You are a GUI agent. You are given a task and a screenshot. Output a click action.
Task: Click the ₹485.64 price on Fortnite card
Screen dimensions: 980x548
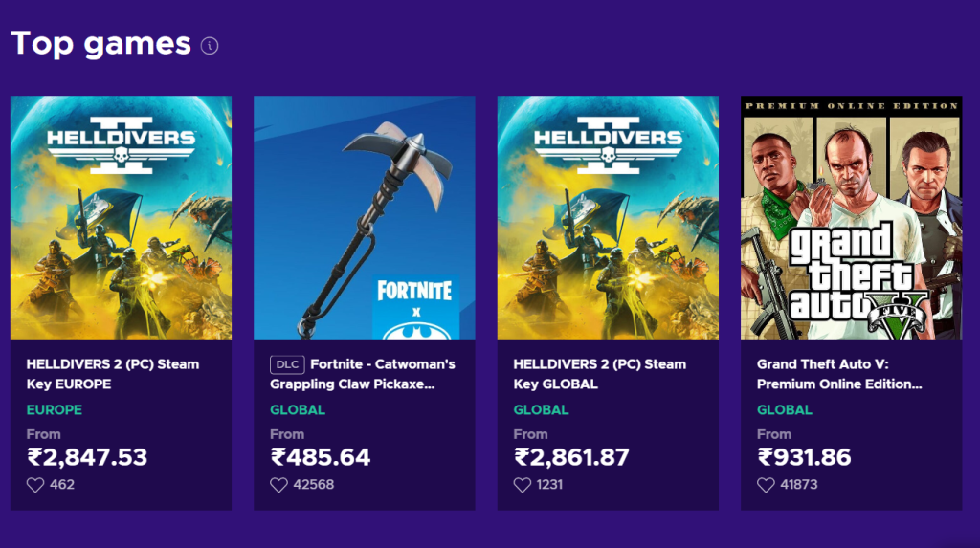click(x=321, y=457)
